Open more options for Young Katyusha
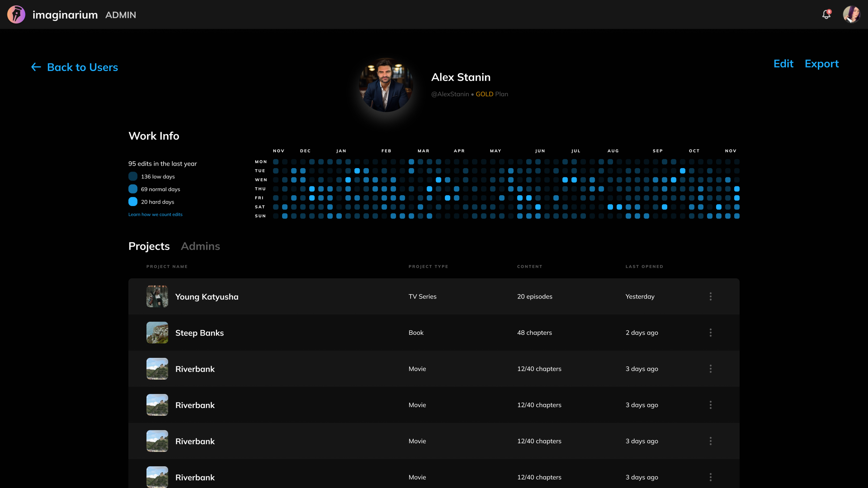 (x=710, y=297)
